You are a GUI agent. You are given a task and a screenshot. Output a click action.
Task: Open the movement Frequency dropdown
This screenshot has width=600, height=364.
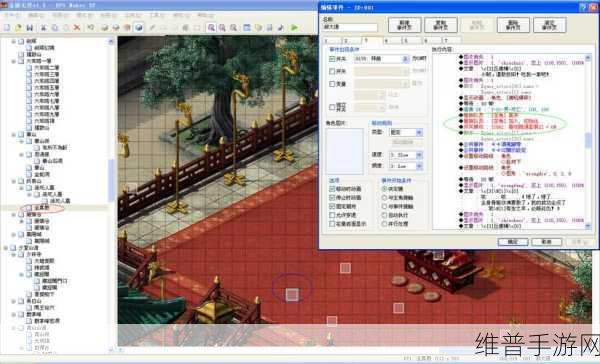tap(419, 166)
